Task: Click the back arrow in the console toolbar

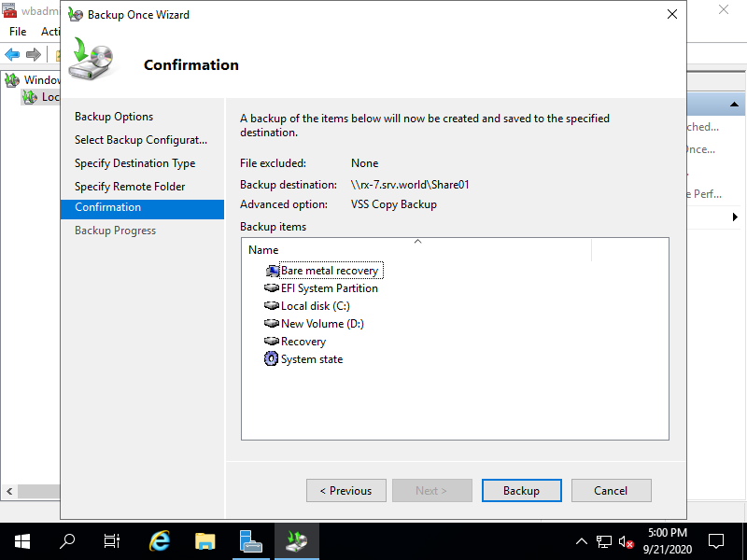Action: [11, 53]
